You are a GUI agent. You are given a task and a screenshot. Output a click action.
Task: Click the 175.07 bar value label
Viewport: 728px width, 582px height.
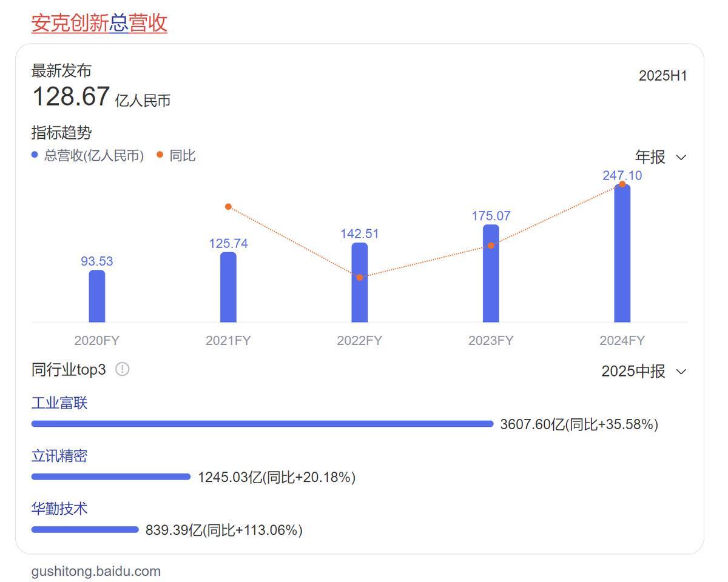pos(491,216)
